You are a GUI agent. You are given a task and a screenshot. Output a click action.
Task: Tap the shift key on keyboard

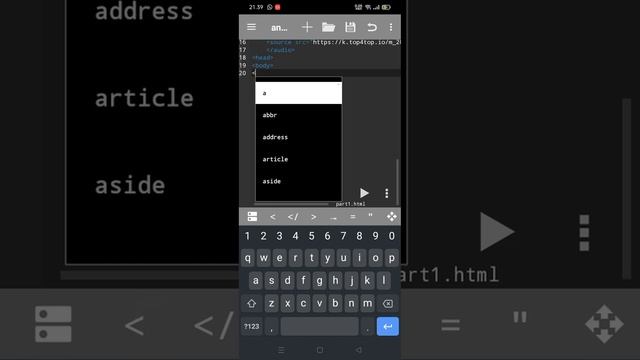[251, 303]
